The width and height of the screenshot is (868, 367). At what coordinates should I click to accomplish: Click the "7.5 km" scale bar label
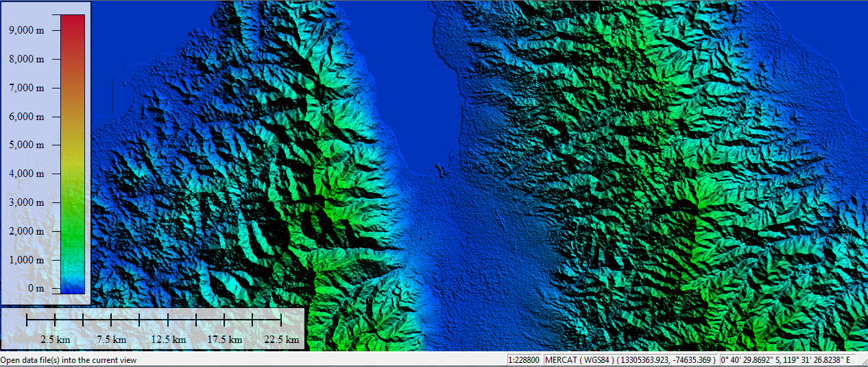pos(111,340)
